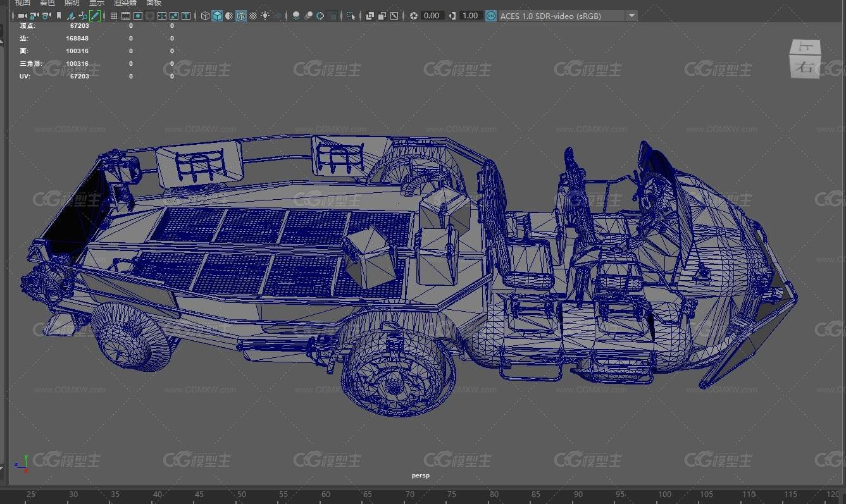Jump to frame 115 on time slider
Image resolution: width=846 pixels, height=504 pixels.
(x=791, y=495)
